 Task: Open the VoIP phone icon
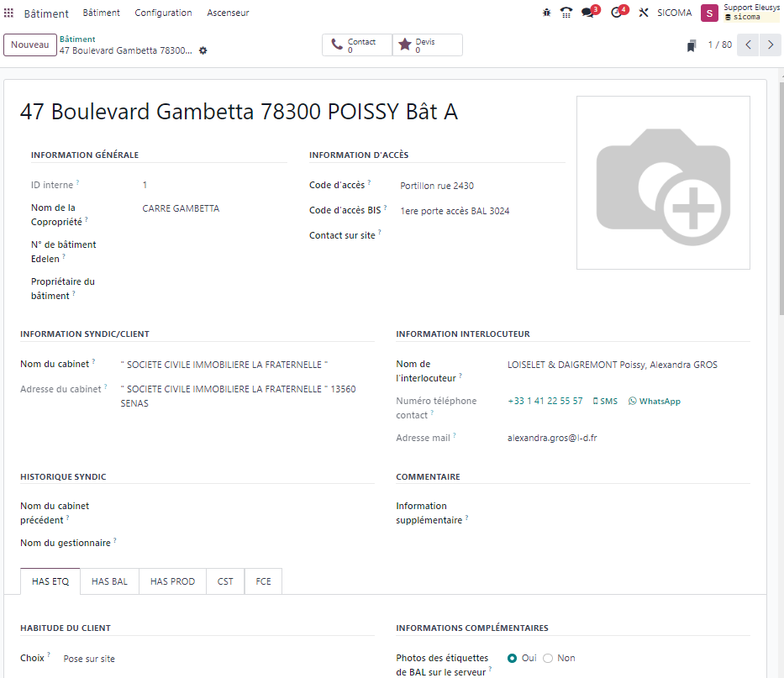point(566,13)
